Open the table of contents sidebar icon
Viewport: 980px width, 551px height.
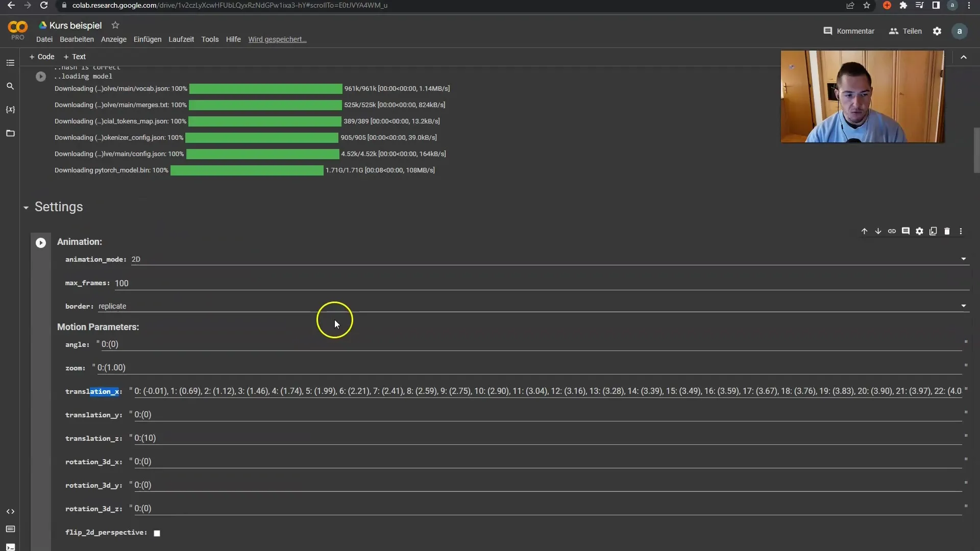[10, 63]
